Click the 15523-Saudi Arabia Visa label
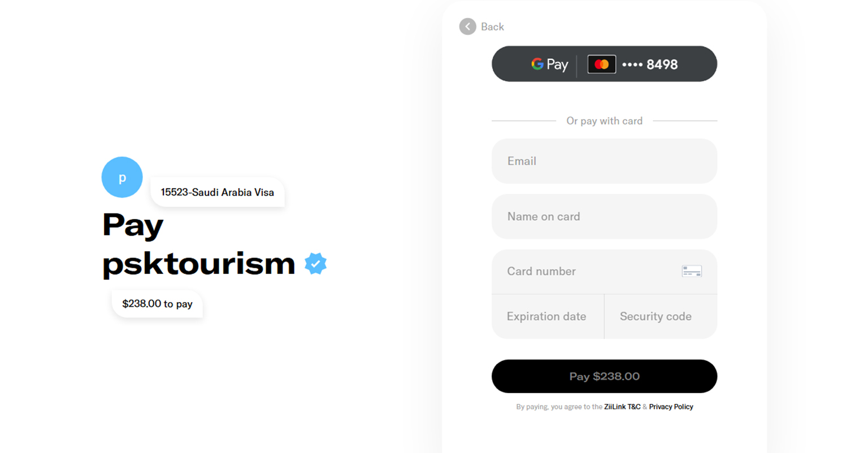Viewport: 868px width, 453px height. (218, 193)
